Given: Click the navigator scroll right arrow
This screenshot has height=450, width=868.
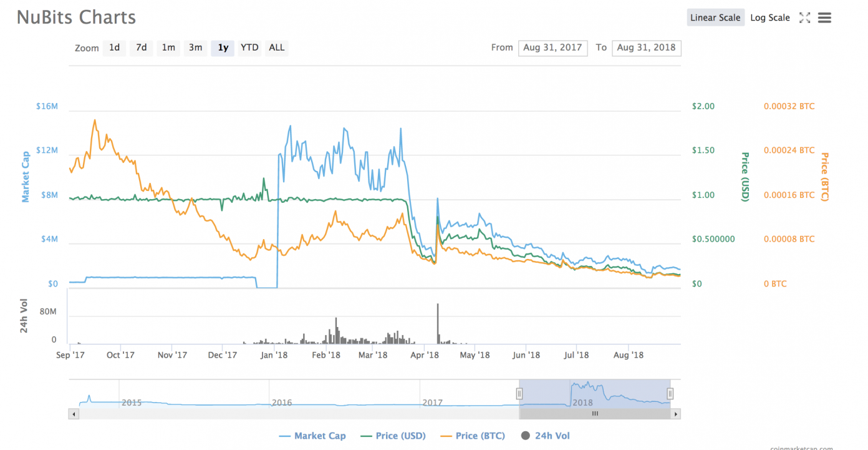Looking at the screenshot, I should coord(676,413).
